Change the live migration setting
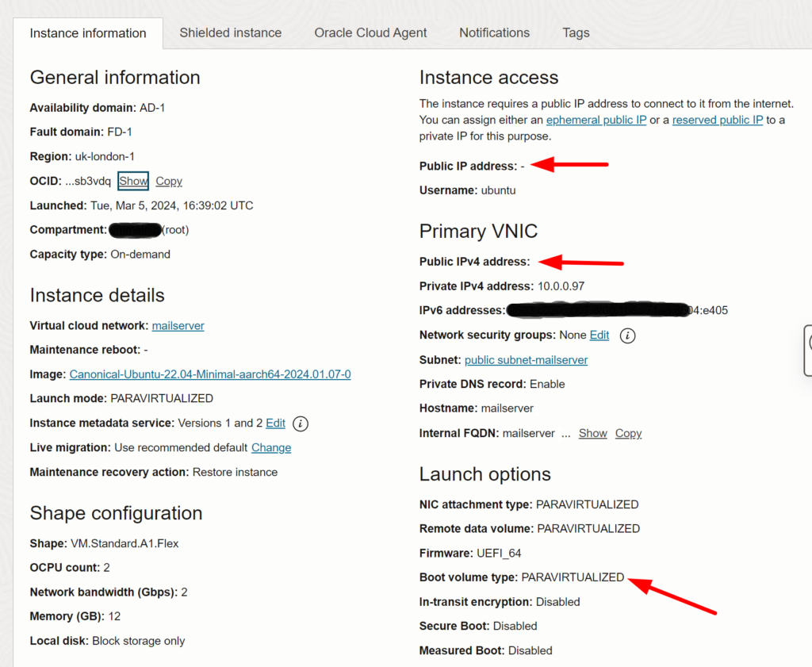The image size is (812, 667). (271, 447)
